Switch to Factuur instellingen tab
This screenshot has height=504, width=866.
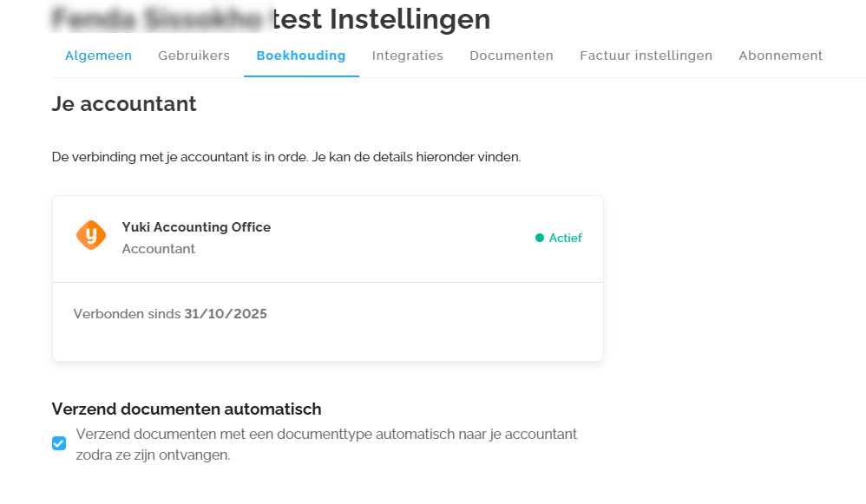646,56
